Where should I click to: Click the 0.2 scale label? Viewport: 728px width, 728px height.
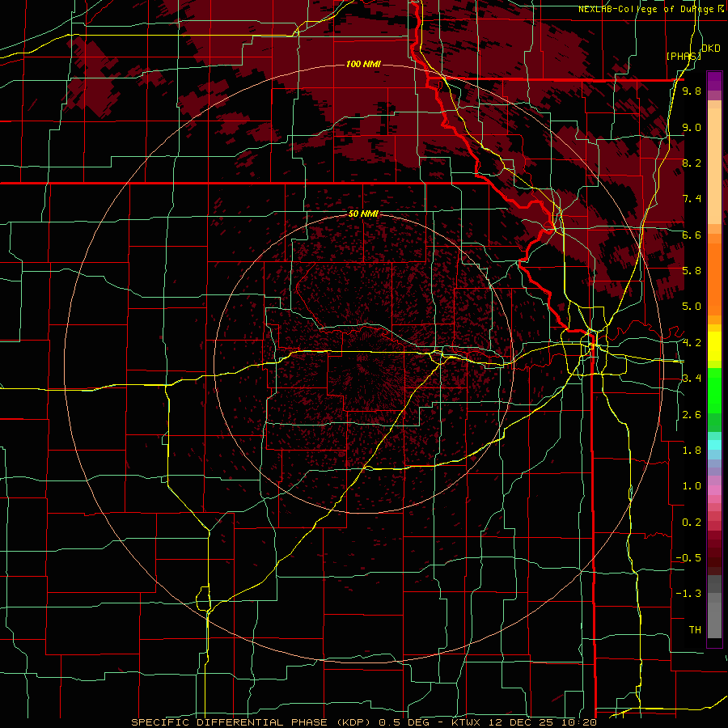(692, 523)
